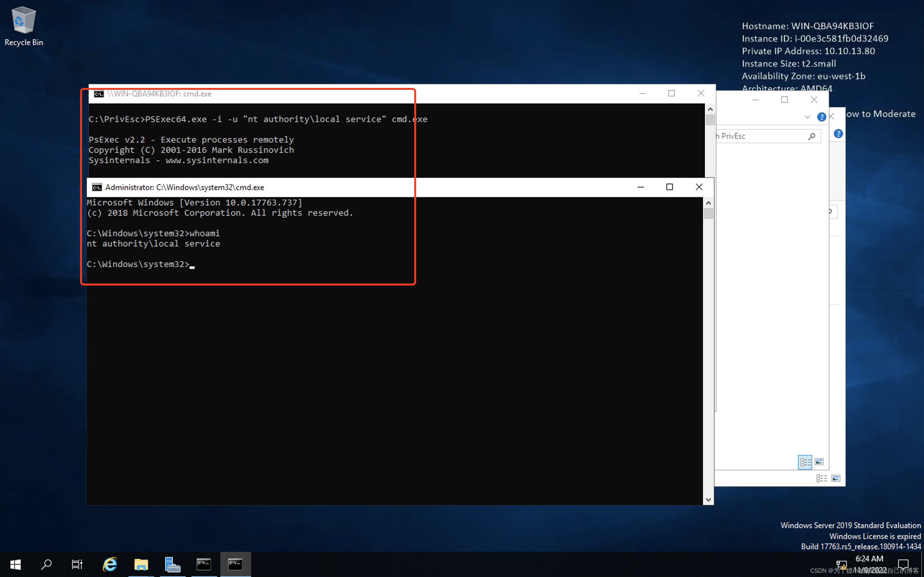Click the Administrator cmd.exe window icon
The width and height of the screenshot is (924, 577).
click(x=96, y=187)
